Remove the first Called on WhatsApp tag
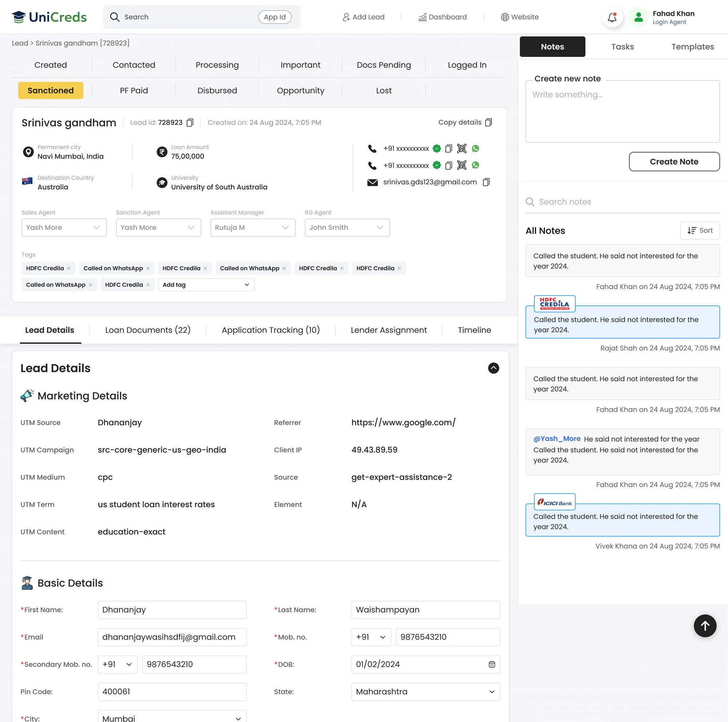The image size is (728, 722). (x=148, y=268)
